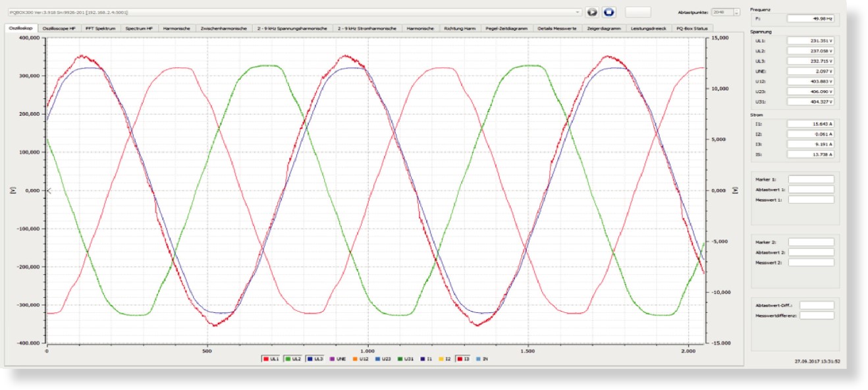Switch to the Zwischenharmonische tab
This screenshot has width=868, height=390.
tap(223, 28)
